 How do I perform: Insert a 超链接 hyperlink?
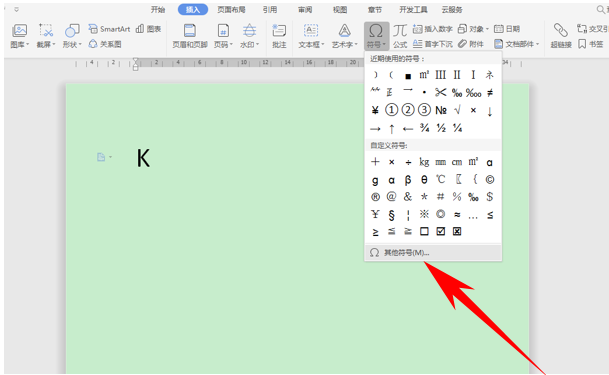[561, 36]
